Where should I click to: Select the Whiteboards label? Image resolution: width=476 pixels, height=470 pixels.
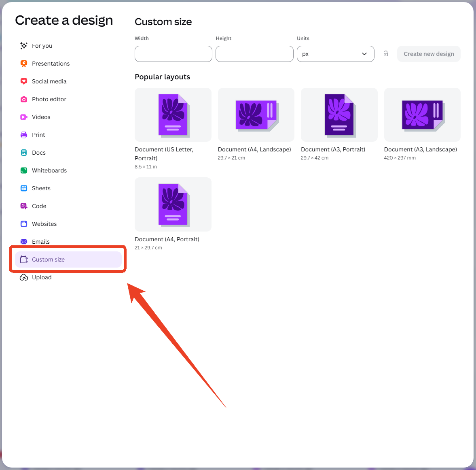pyautogui.click(x=49, y=170)
